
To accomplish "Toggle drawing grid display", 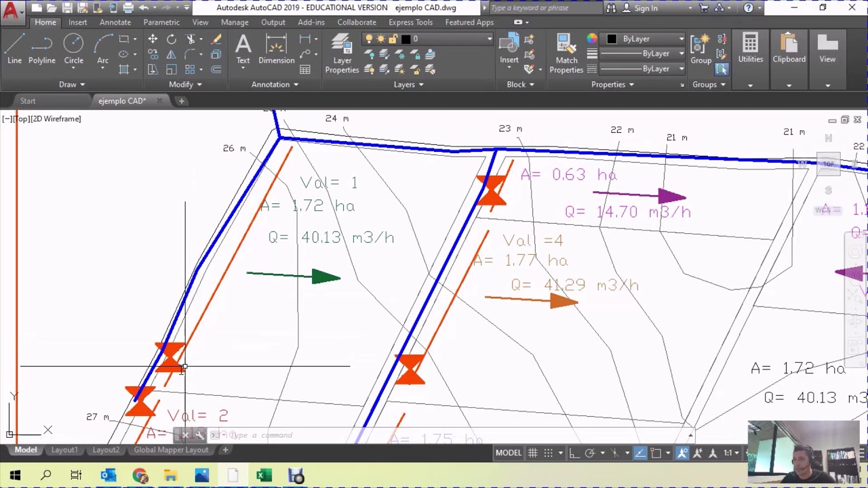I will click(533, 453).
